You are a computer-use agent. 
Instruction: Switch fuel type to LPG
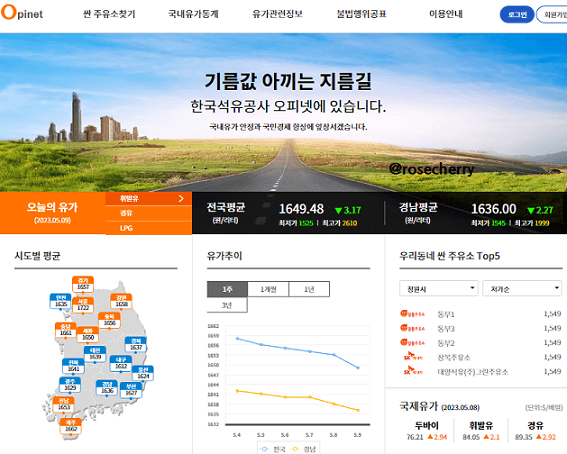tap(149, 228)
